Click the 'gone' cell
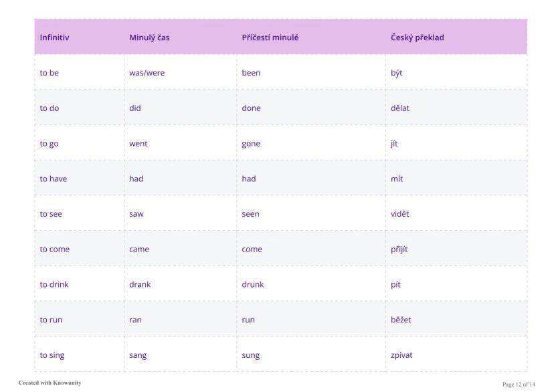Screen dimensions: 554x392 [x=251, y=144]
